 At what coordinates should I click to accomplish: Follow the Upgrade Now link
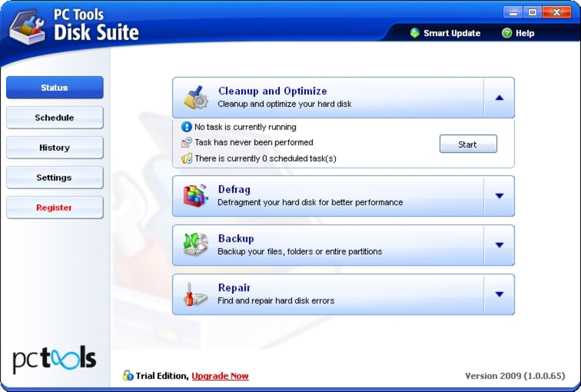pos(220,376)
